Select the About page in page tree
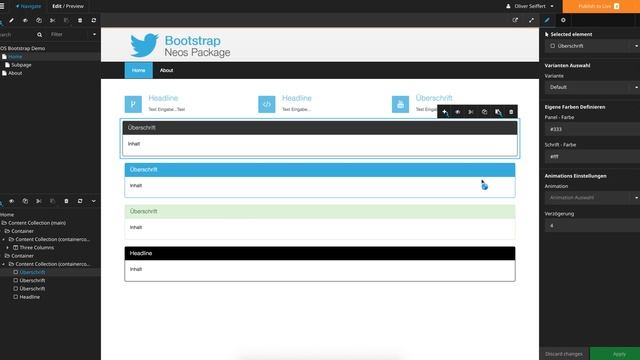This screenshot has width=640, height=360. coord(15,73)
